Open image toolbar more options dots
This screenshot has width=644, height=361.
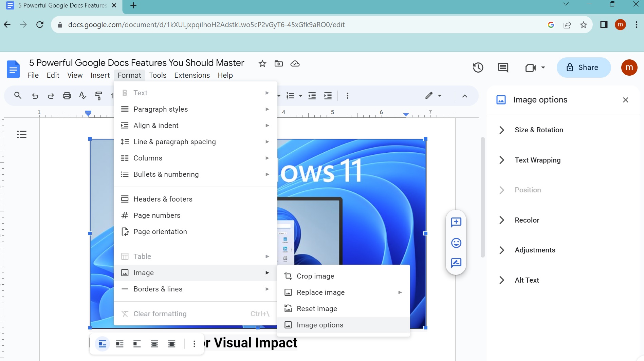tap(194, 344)
